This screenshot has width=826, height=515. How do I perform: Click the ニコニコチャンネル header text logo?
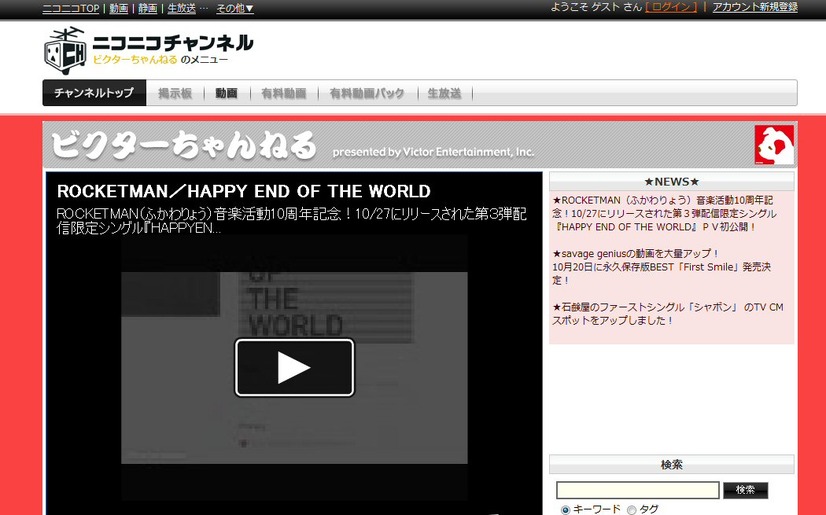173,42
